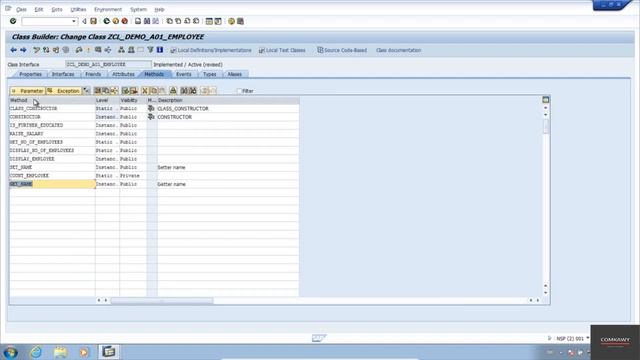The width and height of the screenshot is (640, 360).
Task: Click the Save diskette icon
Action: [x=93, y=21]
